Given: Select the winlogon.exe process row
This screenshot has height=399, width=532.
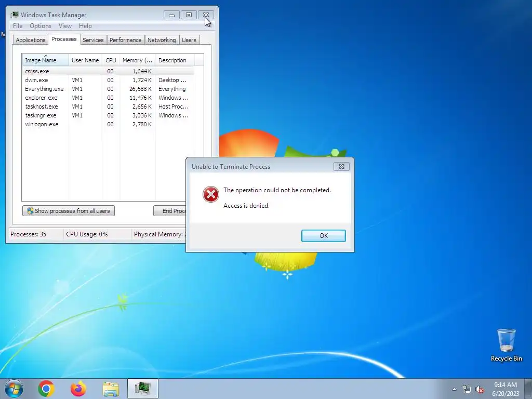Looking at the screenshot, I should (108, 124).
